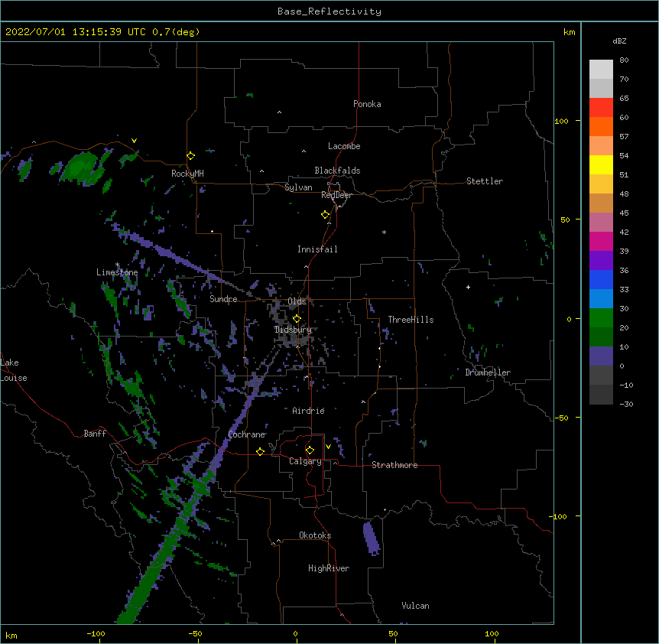Click the yellow diamond marker beside RockyMH
This screenshot has width=659, height=644.
point(190,156)
